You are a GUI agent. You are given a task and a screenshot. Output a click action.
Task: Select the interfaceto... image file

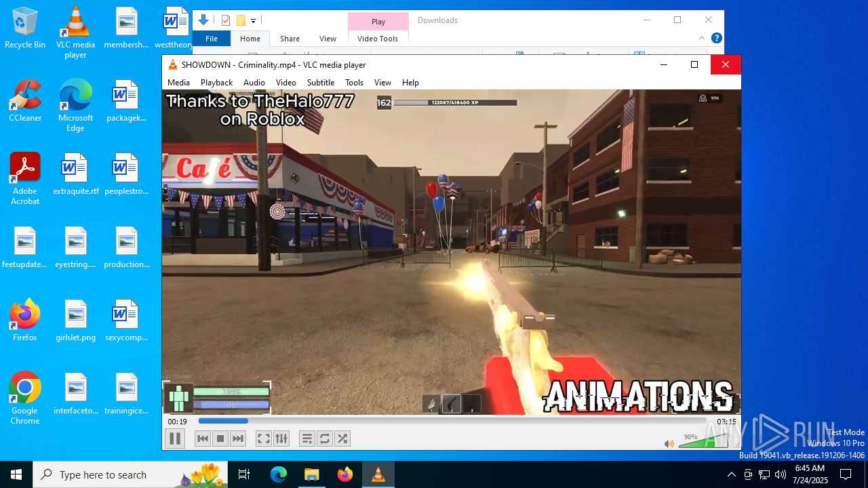tap(75, 394)
